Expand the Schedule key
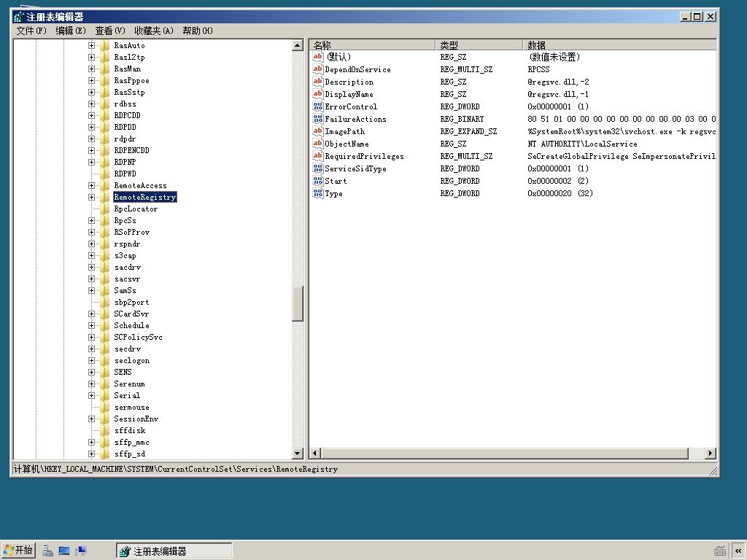The image size is (747, 560). 91,326
